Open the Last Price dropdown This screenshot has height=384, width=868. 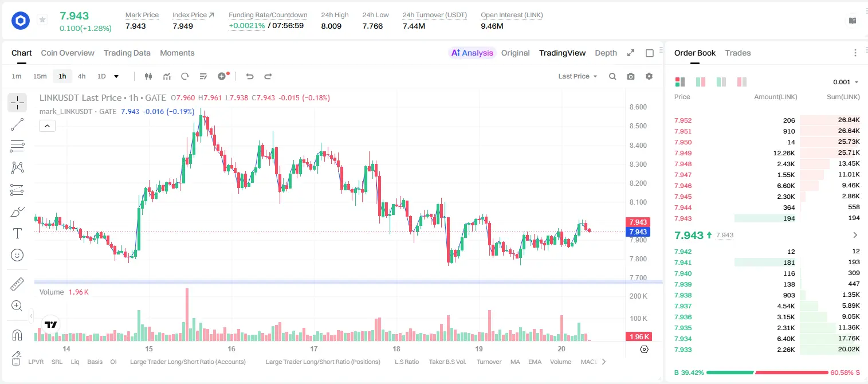coord(578,76)
